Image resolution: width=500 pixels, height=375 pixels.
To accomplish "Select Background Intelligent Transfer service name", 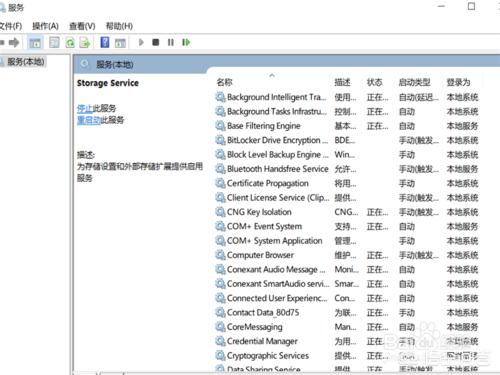I will click(277, 97).
